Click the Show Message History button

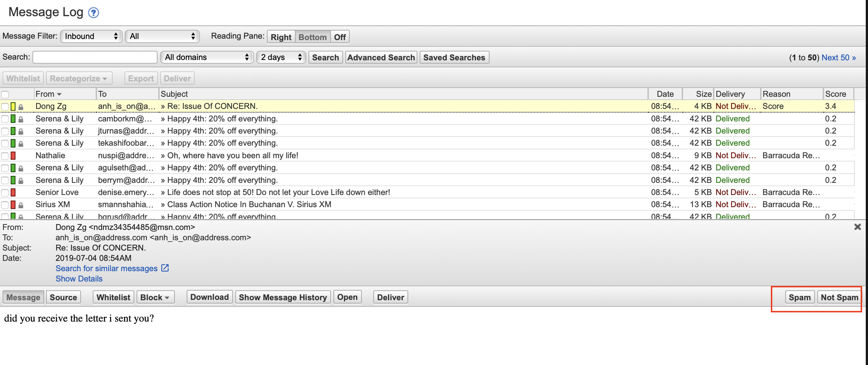tap(283, 297)
